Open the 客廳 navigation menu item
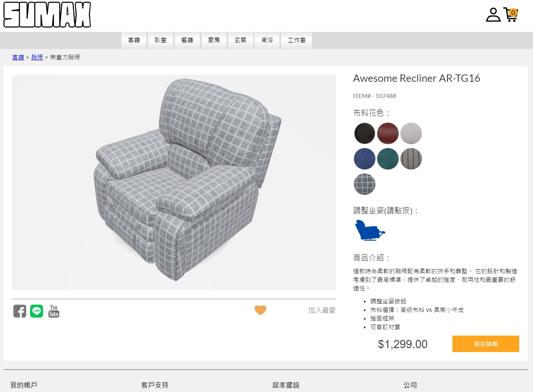The width and height of the screenshot is (533, 392). [x=134, y=40]
